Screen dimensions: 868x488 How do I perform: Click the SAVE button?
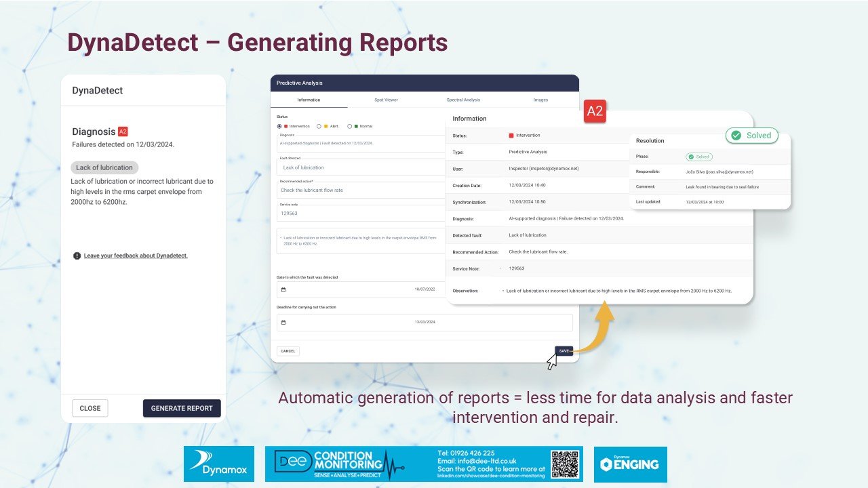(x=564, y=351)
